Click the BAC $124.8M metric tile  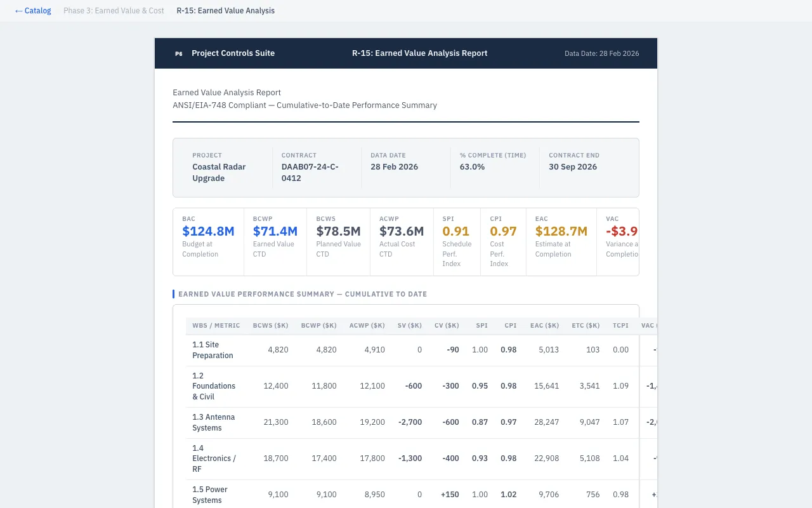[208, 241]
